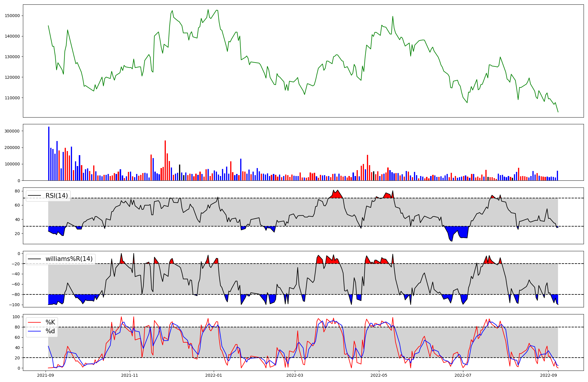588x382 pixels.
Task: Click the RSI(14) legend entry
Action: tap(56, 196)
